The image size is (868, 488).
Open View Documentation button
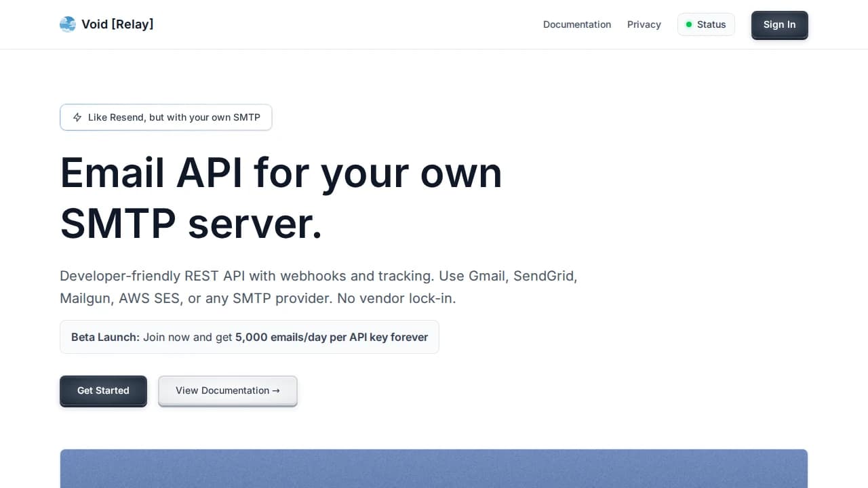click(x=227, y=390)
